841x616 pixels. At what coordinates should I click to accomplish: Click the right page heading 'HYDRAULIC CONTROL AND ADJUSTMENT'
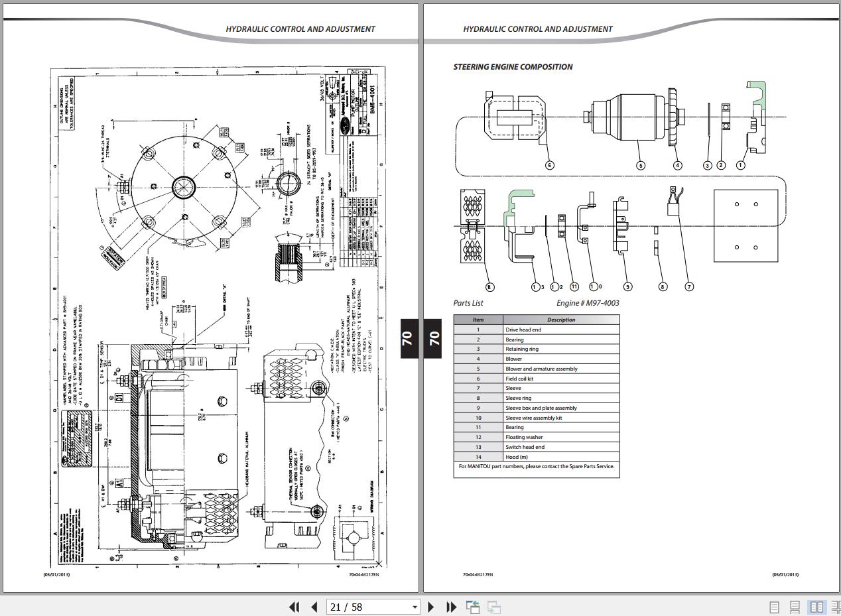coord(538,29)
